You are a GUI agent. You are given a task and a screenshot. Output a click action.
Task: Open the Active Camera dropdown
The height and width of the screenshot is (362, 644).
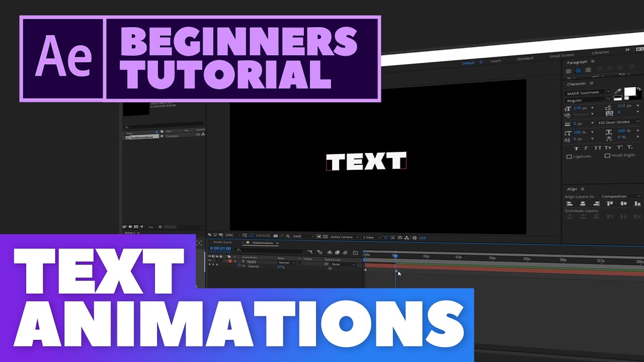[345, 237]
